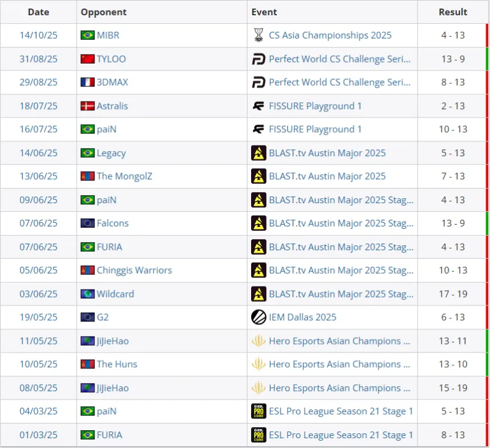This screenshot has height=448, width=490.
Task: Sort table by the Date column header
Action: (x=39, y=12)
